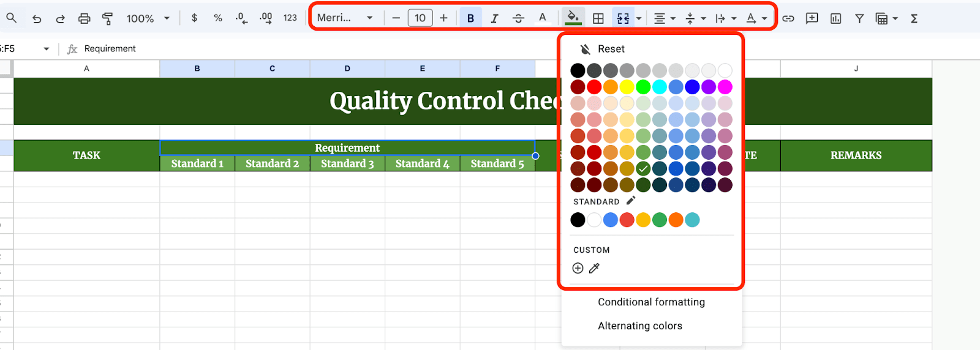This screenshot has height=350, width=980.
Task: Select column J header
Action: [x=856, y=69]
